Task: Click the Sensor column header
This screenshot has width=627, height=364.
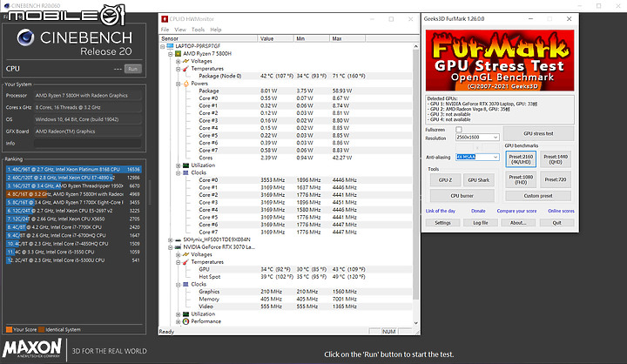Action: click(208, 38)
